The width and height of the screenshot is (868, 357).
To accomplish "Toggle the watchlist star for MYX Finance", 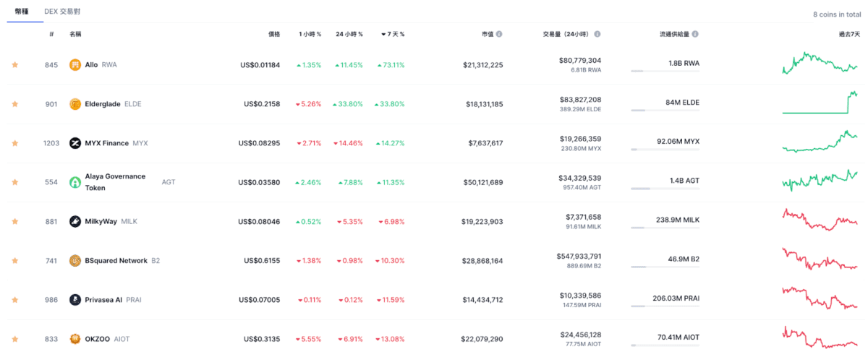I will coord(14,143).
